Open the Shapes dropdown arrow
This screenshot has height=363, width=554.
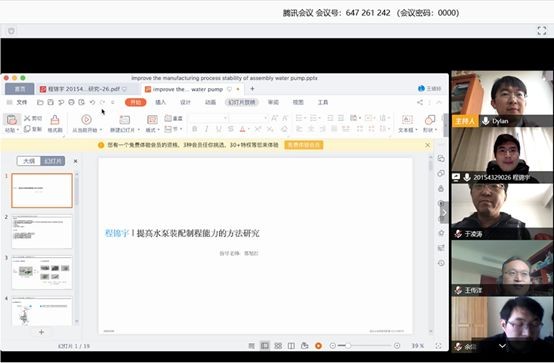(436, 130)
